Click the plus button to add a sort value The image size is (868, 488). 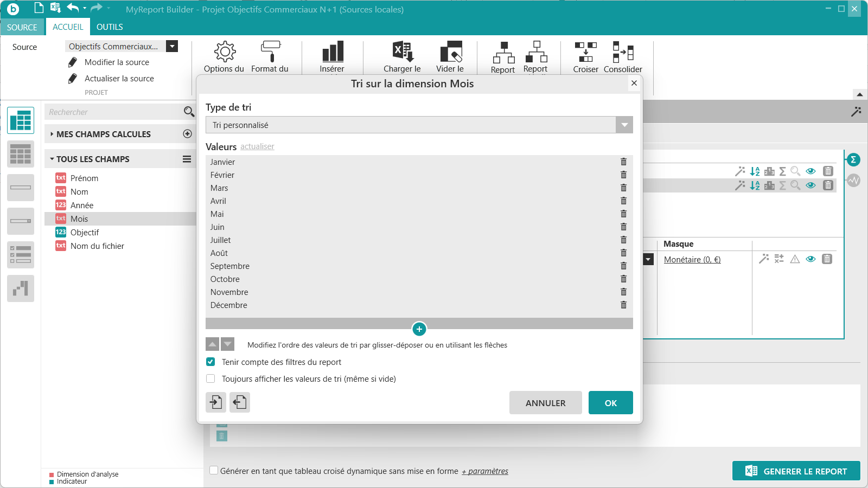click(x=419, y=329)
